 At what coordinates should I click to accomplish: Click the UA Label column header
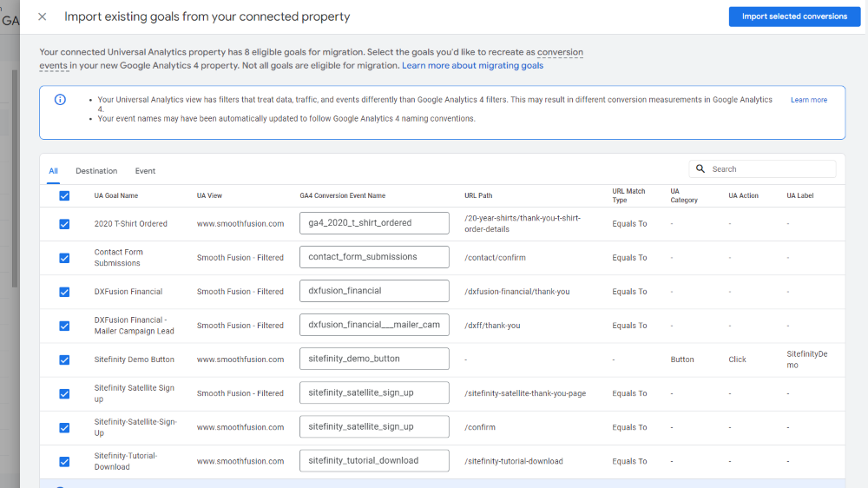(x=800, y=195)
